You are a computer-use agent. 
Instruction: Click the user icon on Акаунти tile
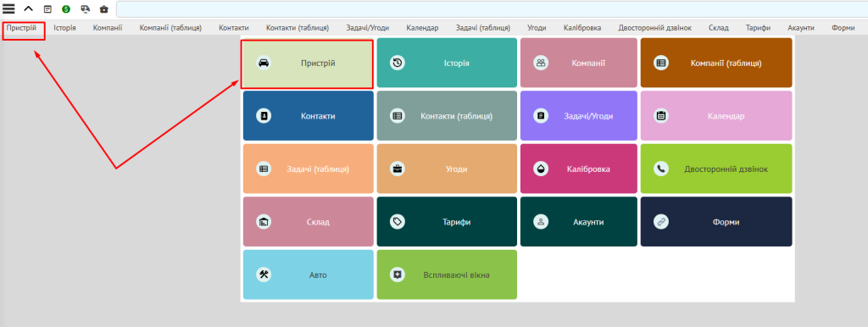(x=541, y=222)
